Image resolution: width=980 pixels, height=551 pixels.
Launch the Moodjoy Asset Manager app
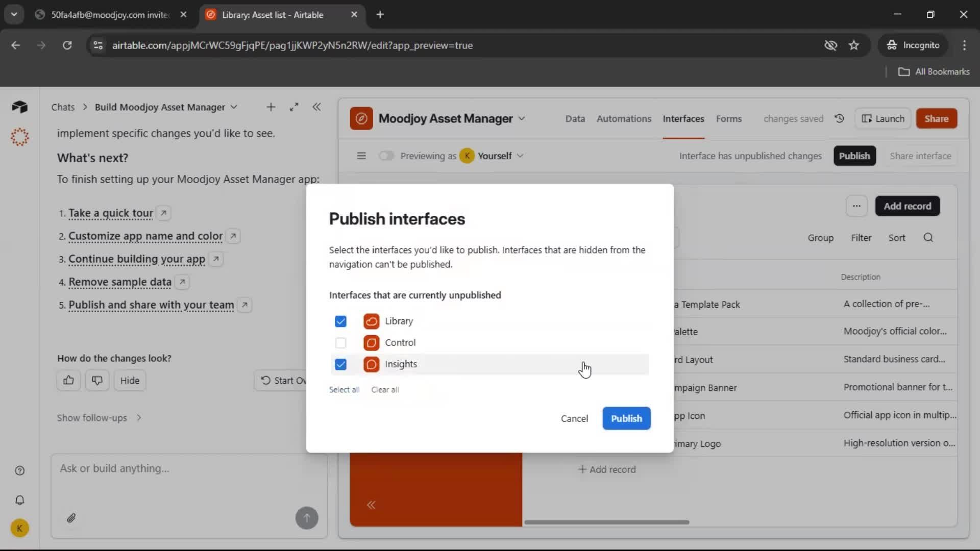(x=883, y=118)
